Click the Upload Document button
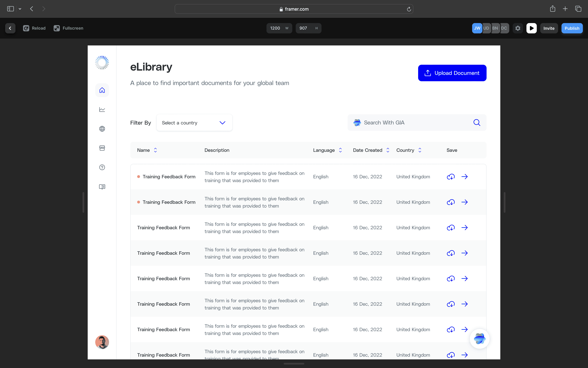 [452, 73]
